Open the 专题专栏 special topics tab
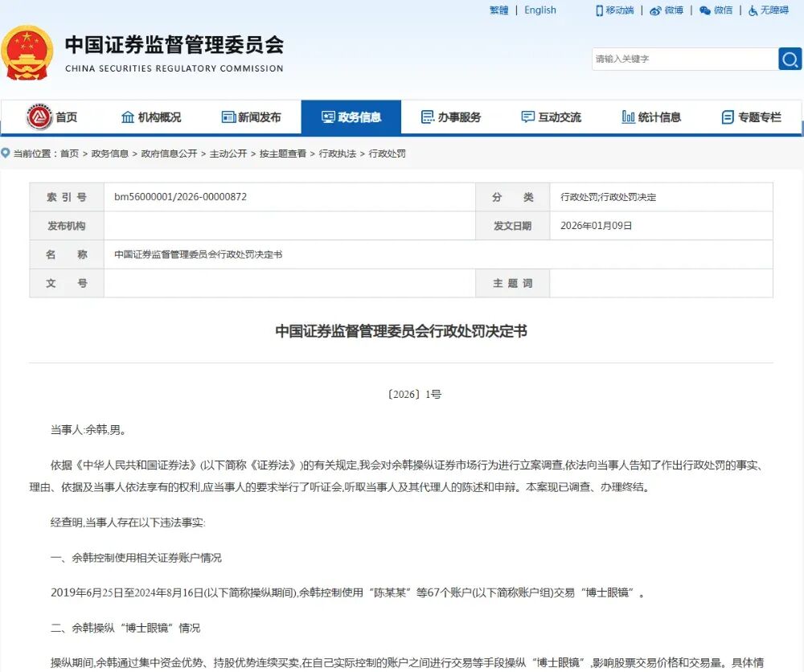The image size is (804, 672). [x=751, y=117]
